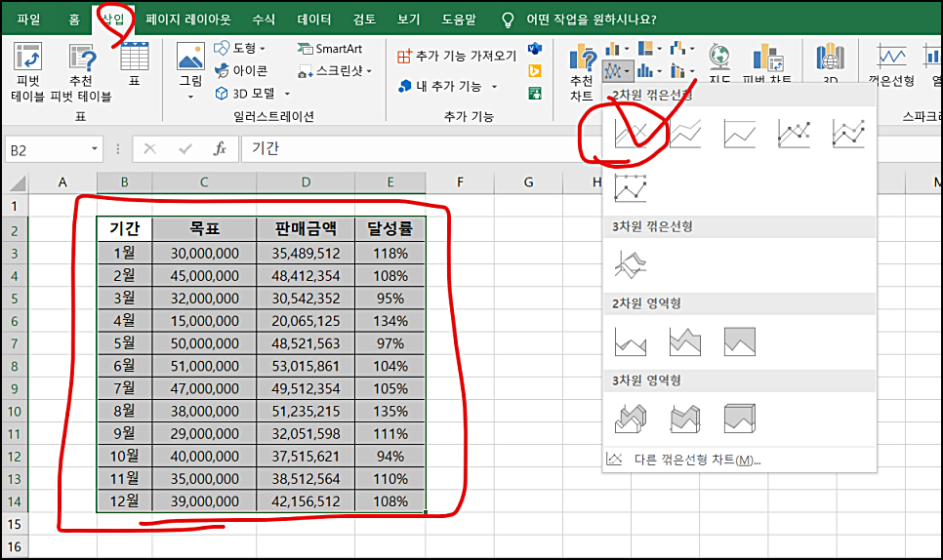Switch to the 보기 tab
The width and height of the screenshot is (943, 560).
point(408,20)
